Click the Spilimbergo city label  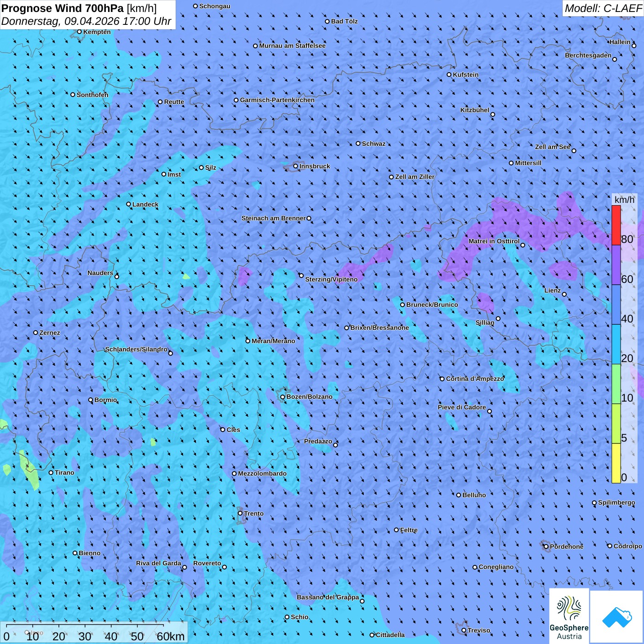(x=616, y=502)
